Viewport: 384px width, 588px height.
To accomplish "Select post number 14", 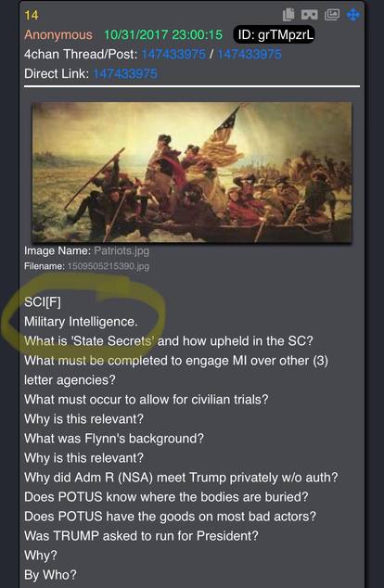I will click(x=32, y=16).
